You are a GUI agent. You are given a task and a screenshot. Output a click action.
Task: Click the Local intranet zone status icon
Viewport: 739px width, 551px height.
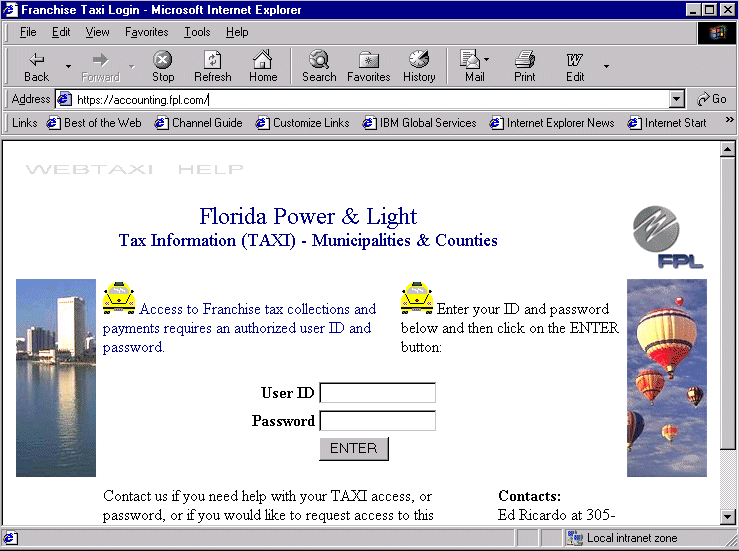click(575, 538)
